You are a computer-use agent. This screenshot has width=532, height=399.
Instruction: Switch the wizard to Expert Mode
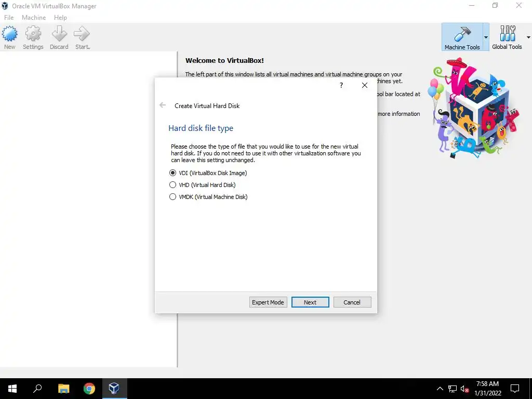268,302
